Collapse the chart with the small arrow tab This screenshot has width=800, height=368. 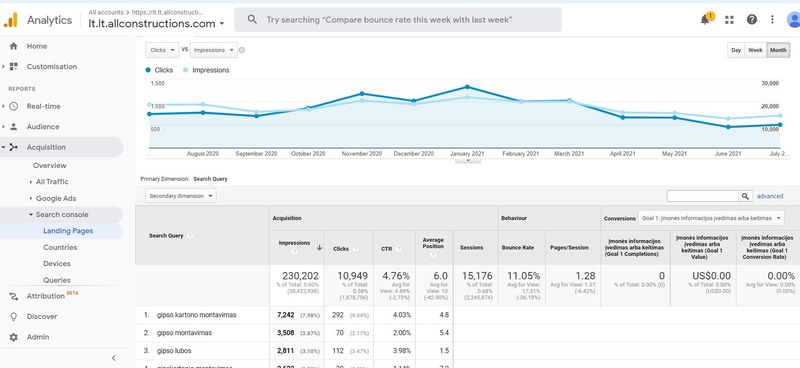(467, 160)
